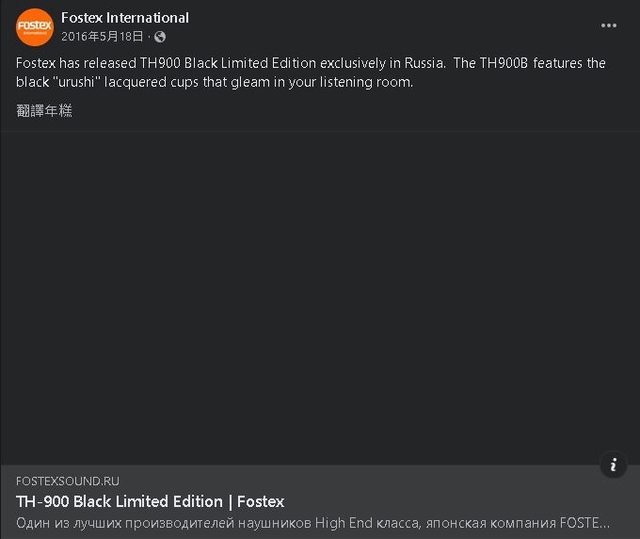Click the dot separator beside the timestamp
The image size is (640, 539).
coord(149,37)
